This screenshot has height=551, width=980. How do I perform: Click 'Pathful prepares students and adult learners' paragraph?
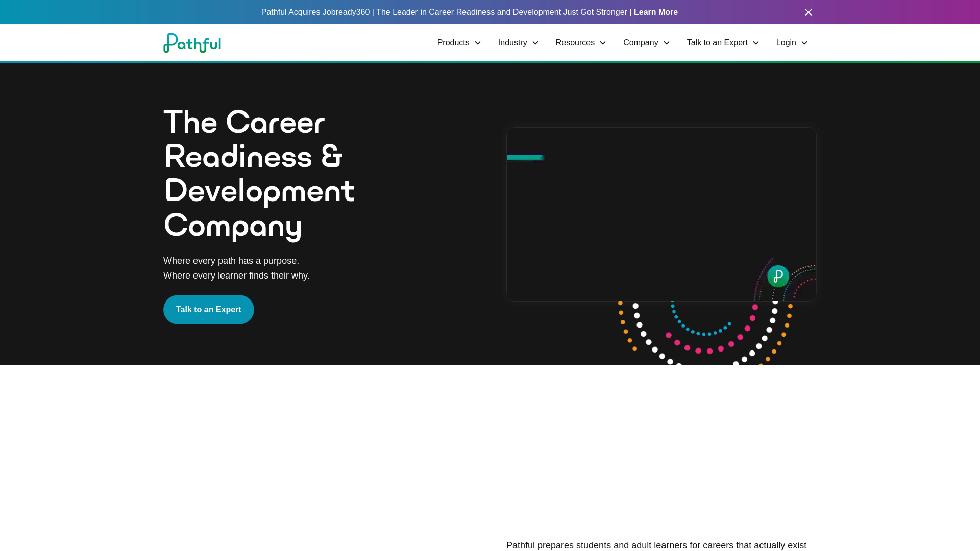[x=656, y=545]
